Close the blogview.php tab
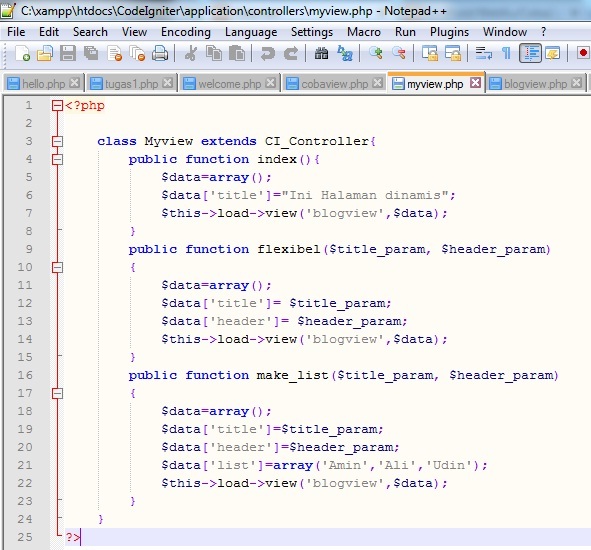This screenshot has height=550, width=591. 576,82
